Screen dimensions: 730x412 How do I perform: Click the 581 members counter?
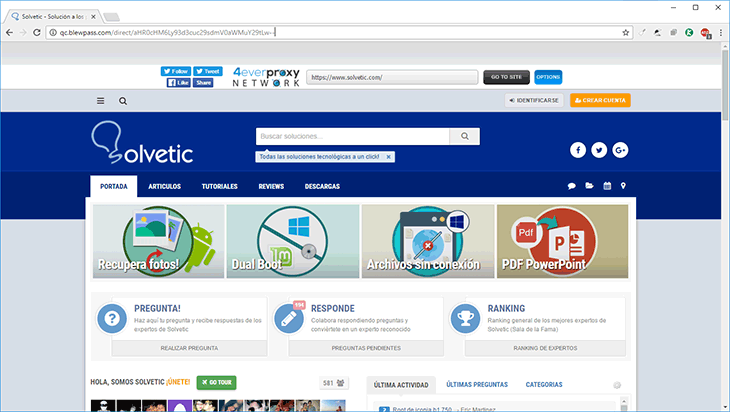tap(334, 383)
